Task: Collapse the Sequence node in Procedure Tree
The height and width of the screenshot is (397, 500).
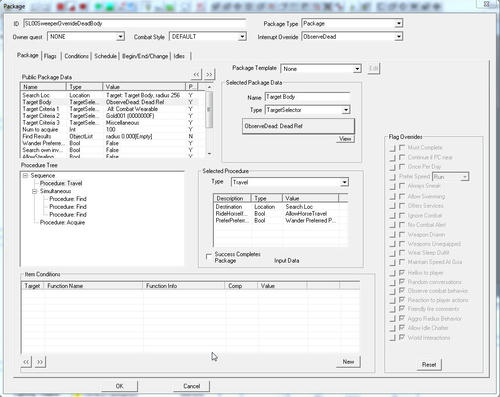Action: (x=25, y=175)
